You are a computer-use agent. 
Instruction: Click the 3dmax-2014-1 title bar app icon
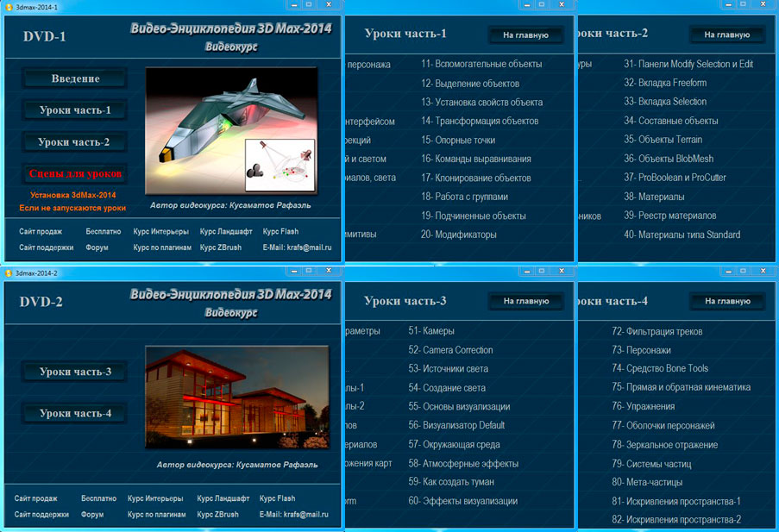[x=9, y=8]
